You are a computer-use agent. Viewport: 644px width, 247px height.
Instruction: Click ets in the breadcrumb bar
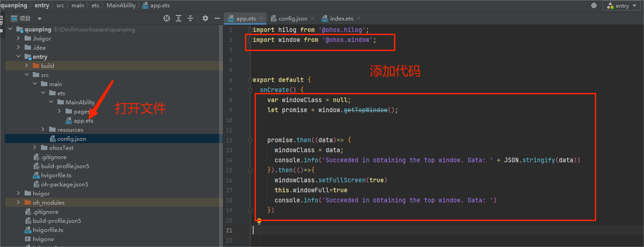coord(96,5)
